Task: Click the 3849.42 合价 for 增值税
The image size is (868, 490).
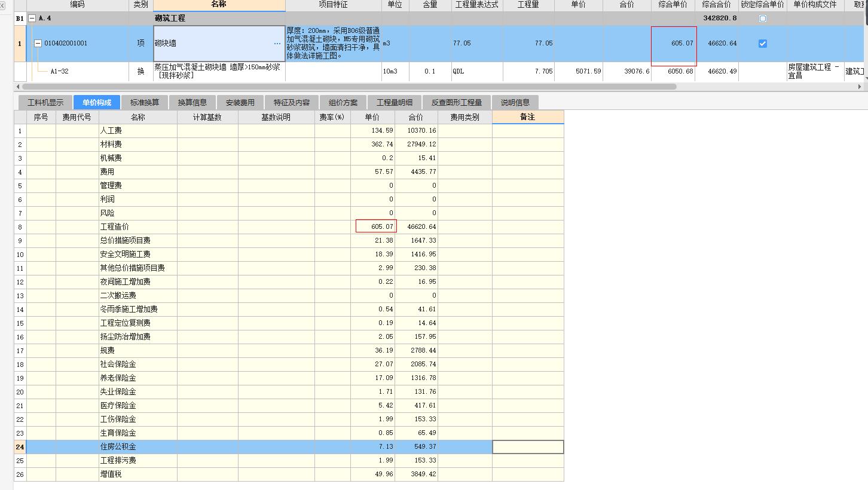Action: [x=416, y=474]
